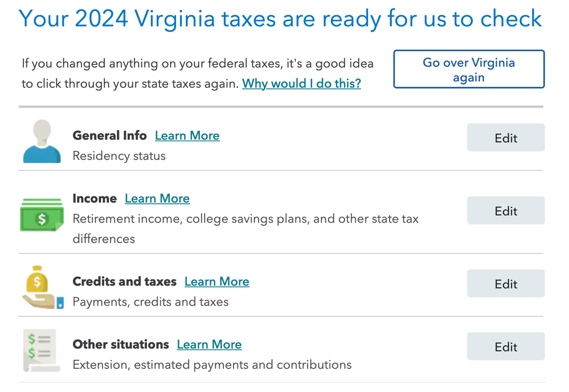Image resolution: width=569 pixels, height=392 pixels.
Task: Open Learn More beside Other situations
Action: 209,345
